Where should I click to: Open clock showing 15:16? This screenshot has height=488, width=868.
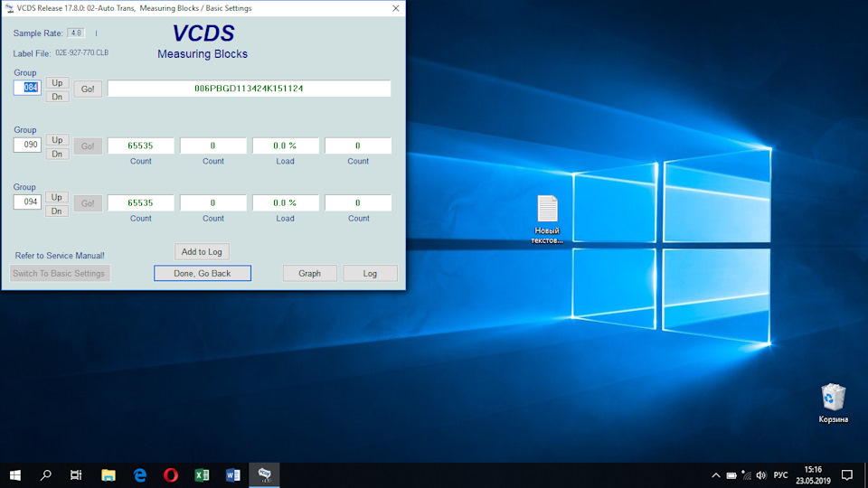pyautogui.click(x=813, y=475)
